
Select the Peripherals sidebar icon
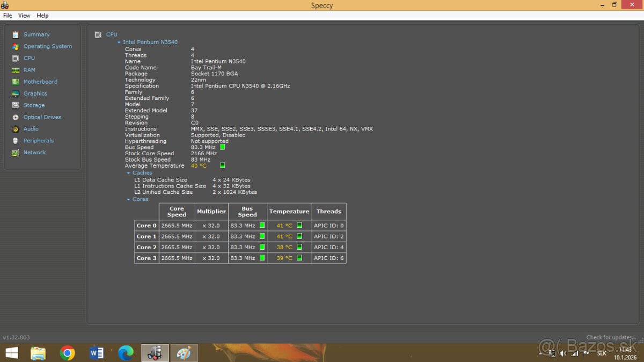[16, 140]
